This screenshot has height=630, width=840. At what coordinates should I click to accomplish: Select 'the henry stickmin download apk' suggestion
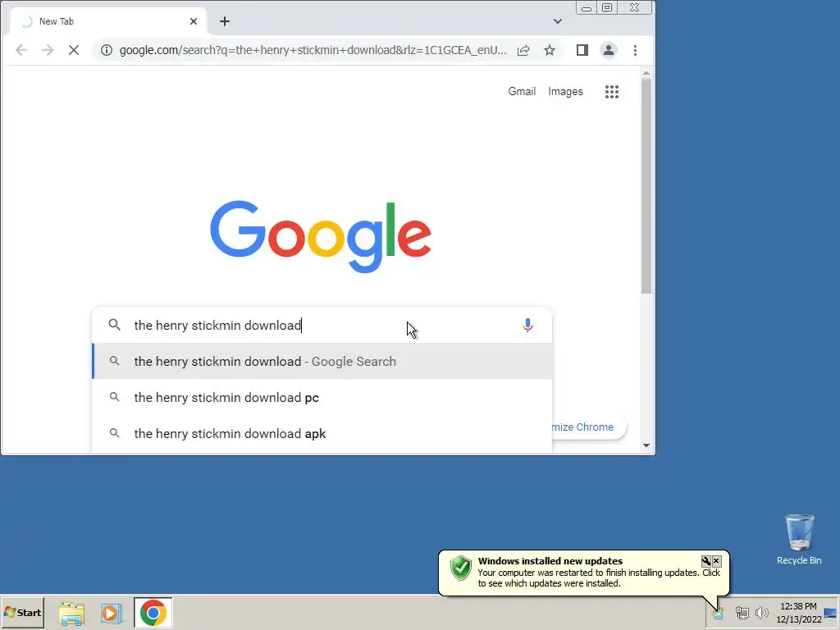point(322,433)
